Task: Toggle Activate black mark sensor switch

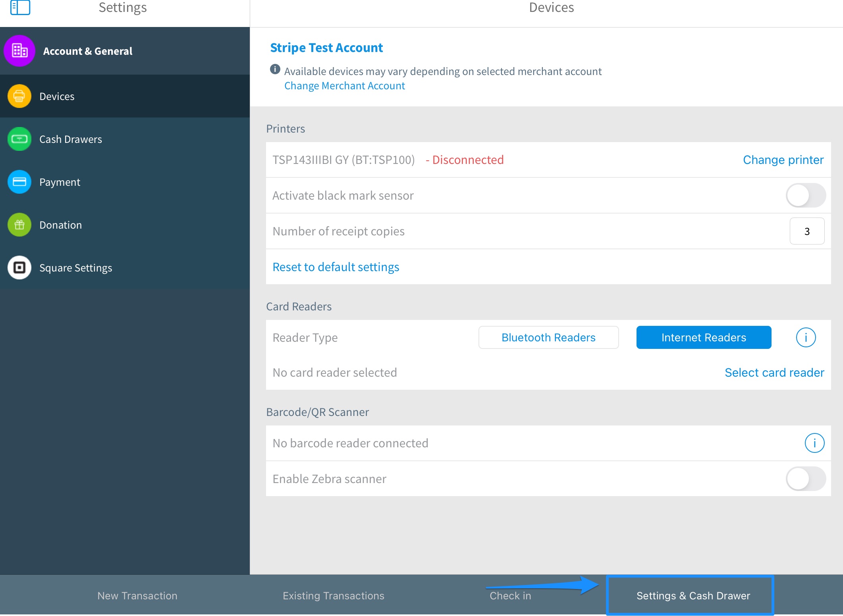Action: pyautogui.click(x=805, y=195)
